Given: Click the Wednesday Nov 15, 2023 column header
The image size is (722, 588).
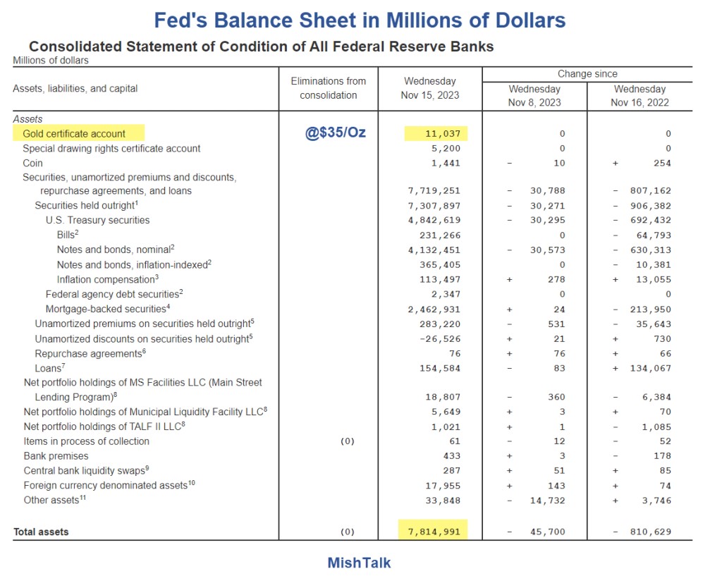Looking at the screenshot, I should (429, 88).
